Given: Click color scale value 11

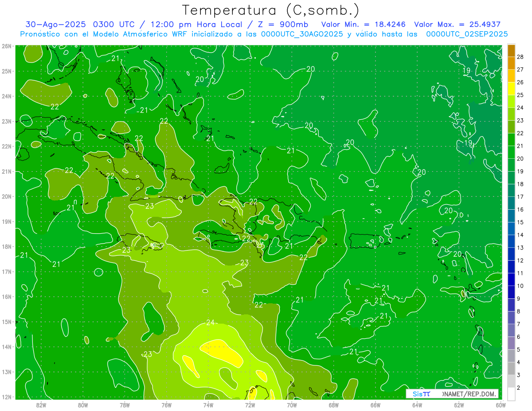Looking at the screenshot, I should [x=520, y=273].
